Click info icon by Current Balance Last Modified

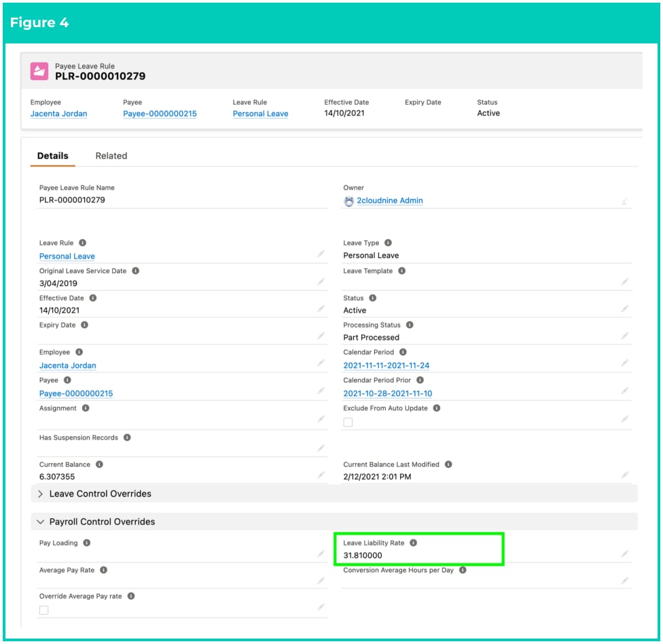(x=448, y=464)
